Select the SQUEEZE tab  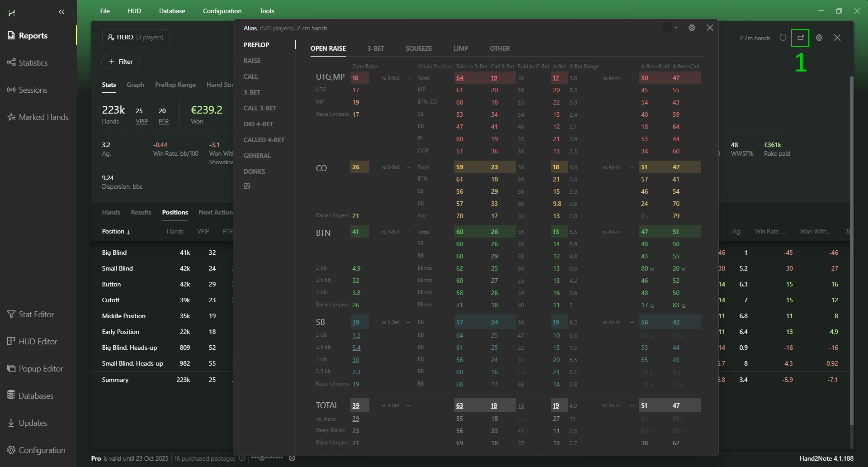tap(419, 48)
